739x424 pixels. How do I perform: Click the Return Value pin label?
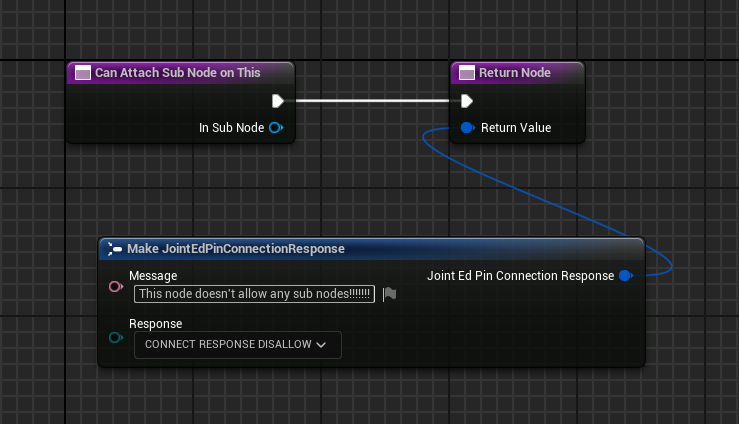pyautogui.click(x=515, y=128)
